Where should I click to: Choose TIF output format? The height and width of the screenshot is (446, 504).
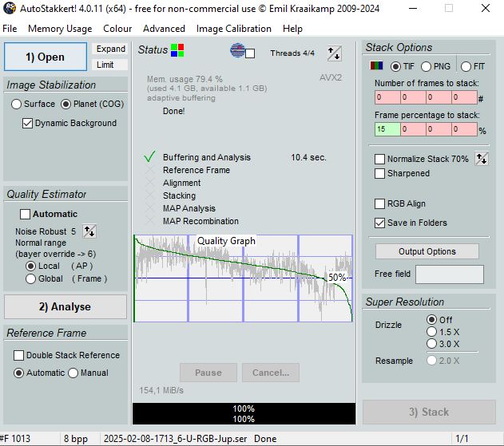pos(403,66)
